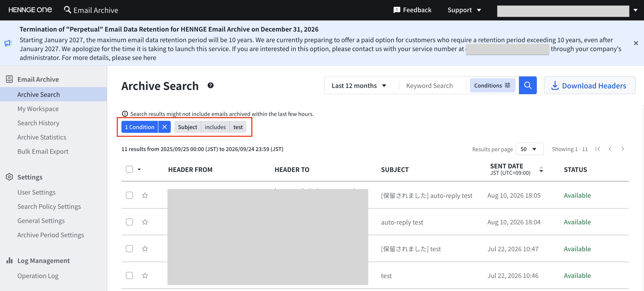Viewport: 644px width, 291px height.
Task: Star the email sent Aug 10, 2026 18:04
Action: pyautogui.click(x=145, y=222)
